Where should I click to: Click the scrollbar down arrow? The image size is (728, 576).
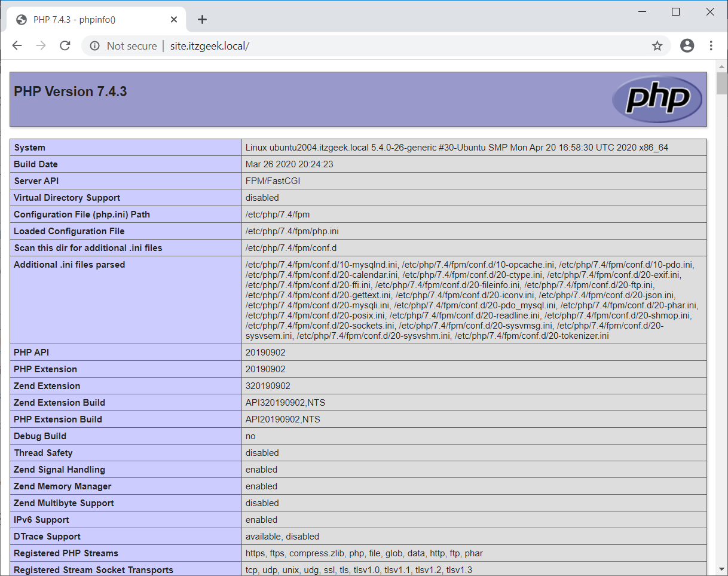pyautogui.click(x=721, y=571)
